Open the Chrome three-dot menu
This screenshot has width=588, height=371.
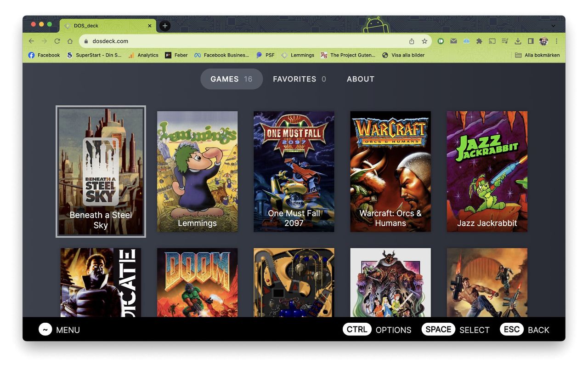coord(556,41)
